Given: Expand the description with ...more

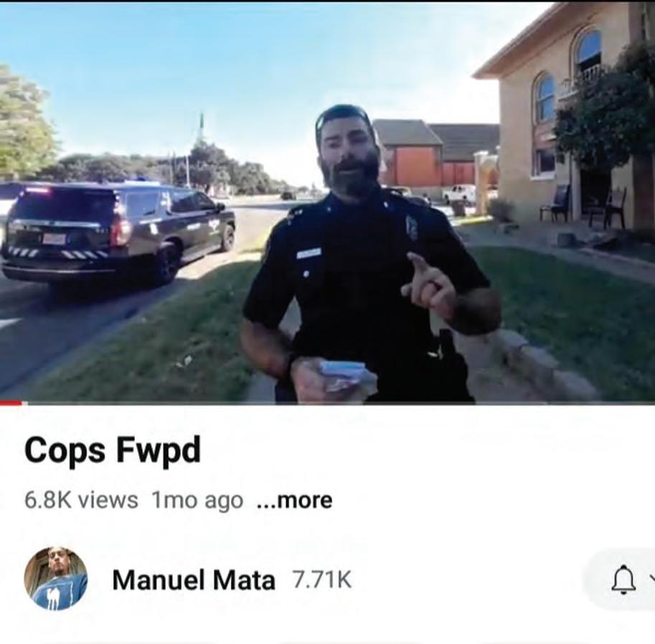Looking at the screenshot, I should tap(295, 500).
